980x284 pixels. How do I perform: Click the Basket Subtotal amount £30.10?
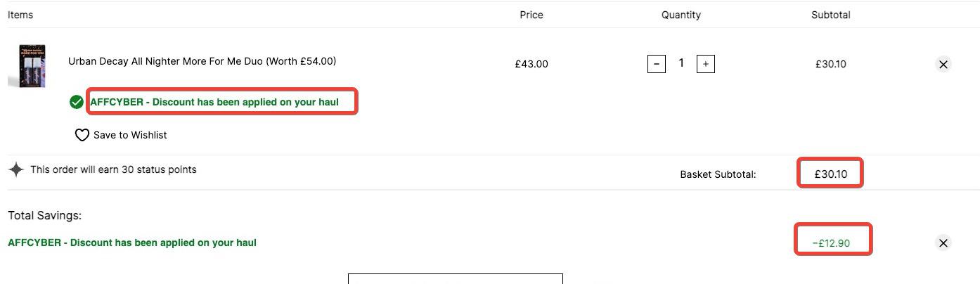[x=831, y=174]
